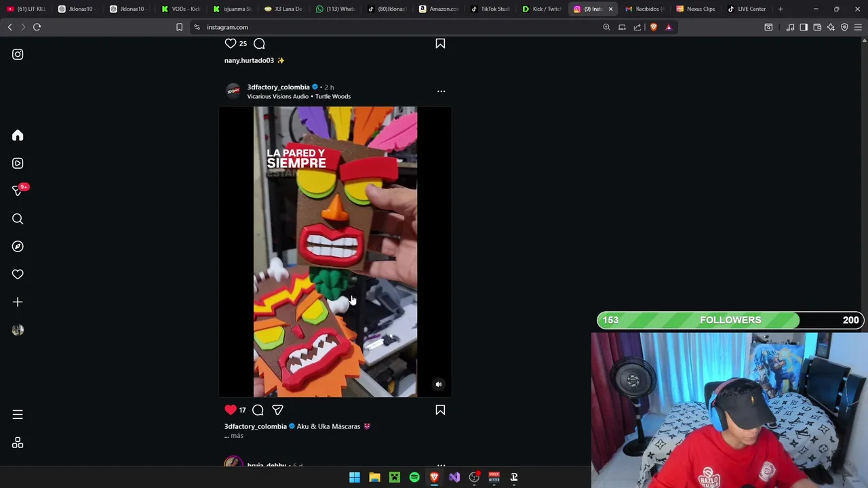
Task: Open Vicarious Visions Audio Turtle Woods audio
Action: click(x=298, y=96)
